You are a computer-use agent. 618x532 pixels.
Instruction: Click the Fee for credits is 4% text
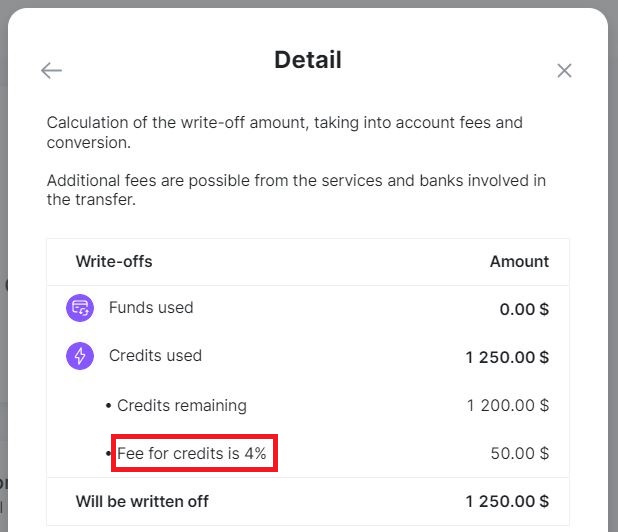pos(192,454)
